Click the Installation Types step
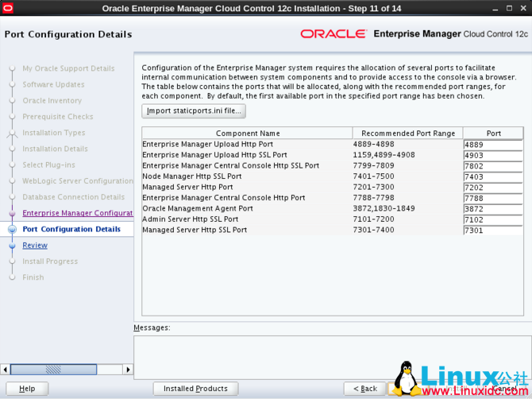 point(54,133)
